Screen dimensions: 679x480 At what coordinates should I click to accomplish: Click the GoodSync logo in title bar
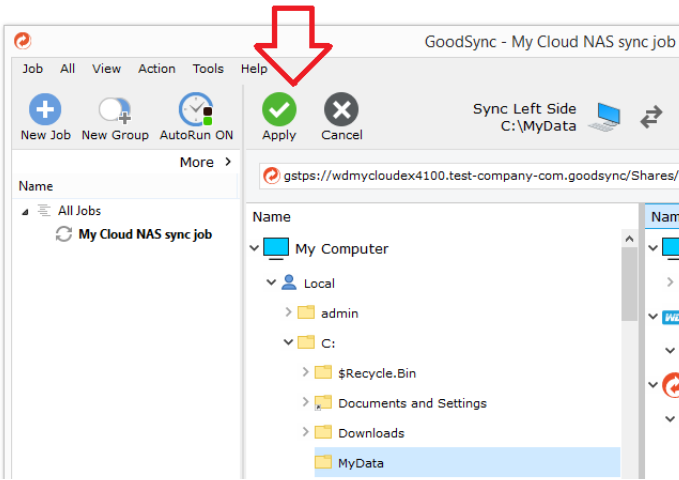click(x=22, y=41)
